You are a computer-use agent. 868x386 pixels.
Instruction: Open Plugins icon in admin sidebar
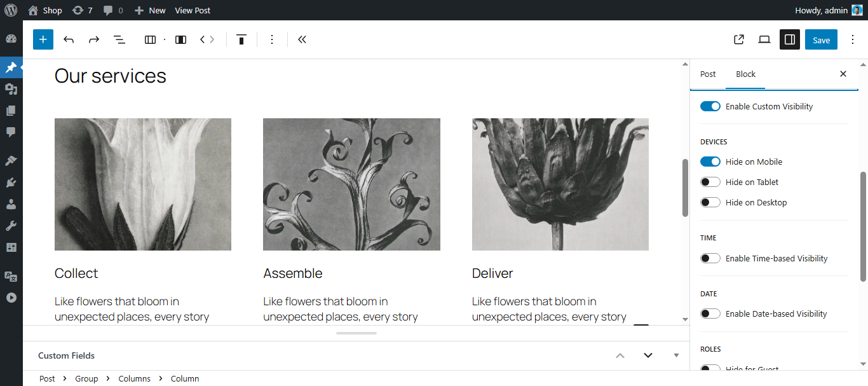coord(11,183)
